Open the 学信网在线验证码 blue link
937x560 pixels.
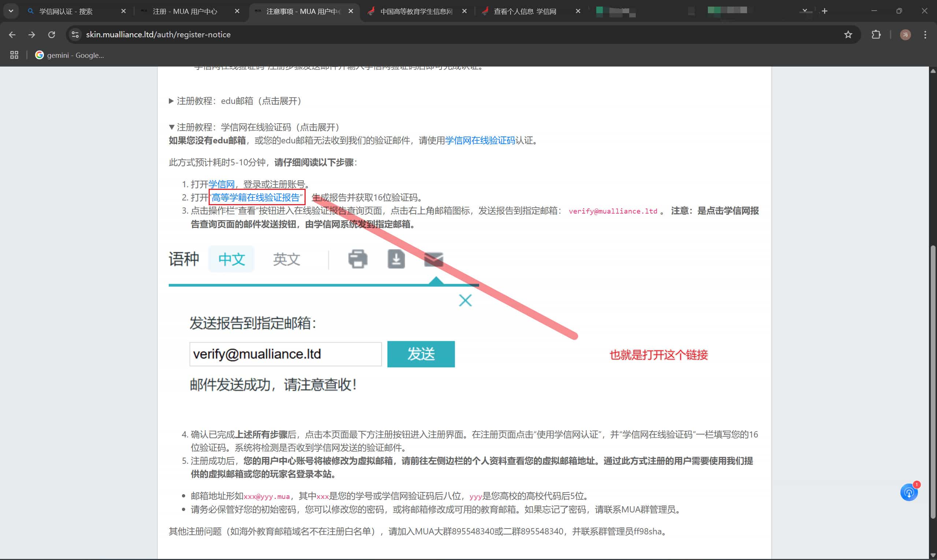tap(480, 140)
